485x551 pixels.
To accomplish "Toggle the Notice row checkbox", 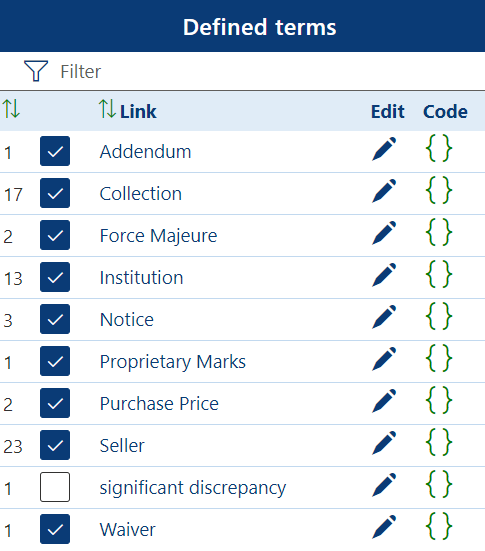I will click(x=55, y=319).
